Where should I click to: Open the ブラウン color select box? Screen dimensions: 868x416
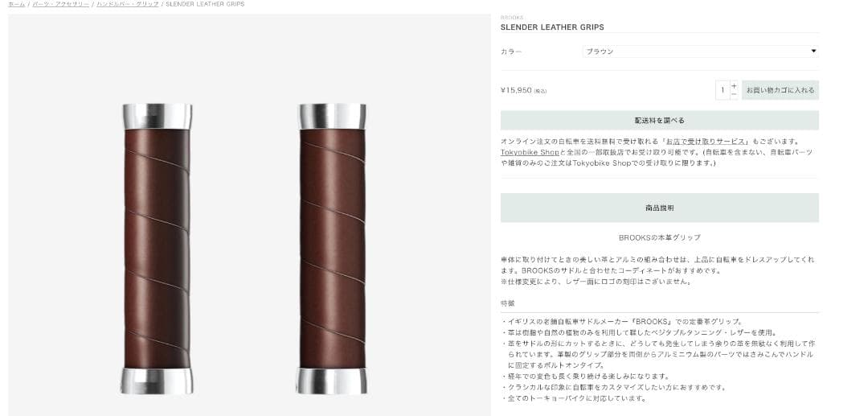click(x=700, y=51)
